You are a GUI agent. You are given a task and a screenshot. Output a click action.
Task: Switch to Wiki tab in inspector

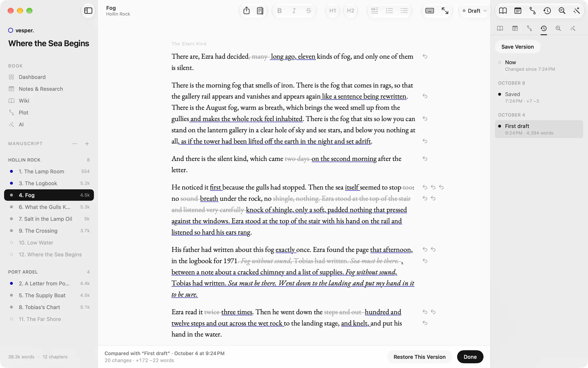click(500, 28)
